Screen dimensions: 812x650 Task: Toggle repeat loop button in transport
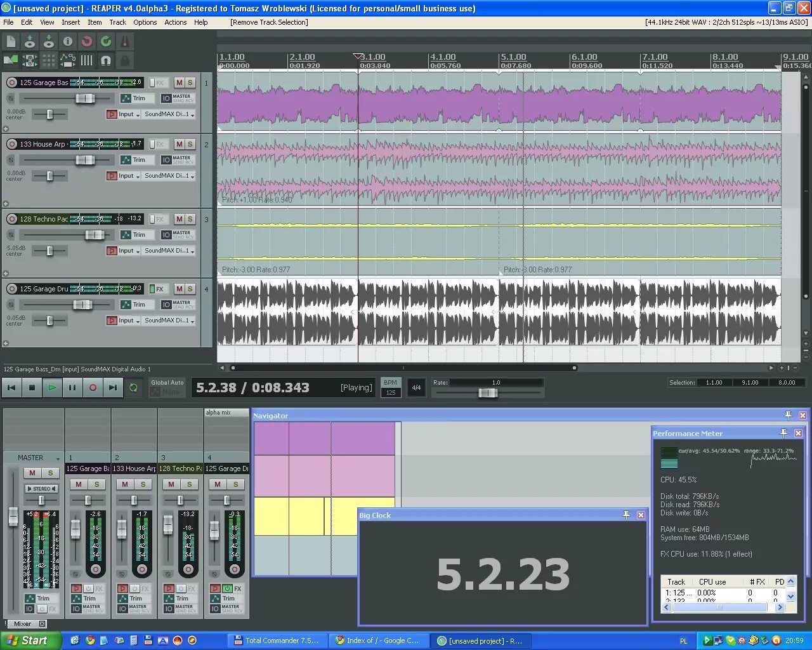[133, 387]
